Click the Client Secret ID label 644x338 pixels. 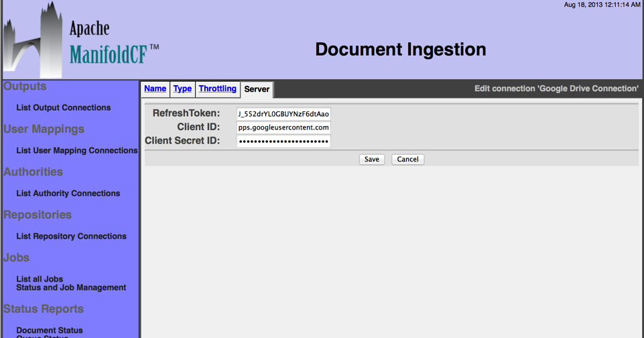(182, 141)
